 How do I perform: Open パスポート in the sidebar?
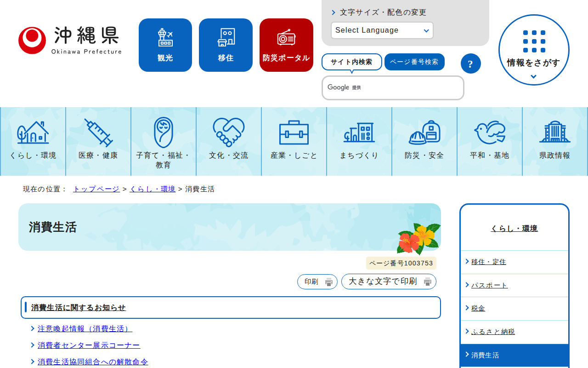pyautogui.click(x=490, y=285)
